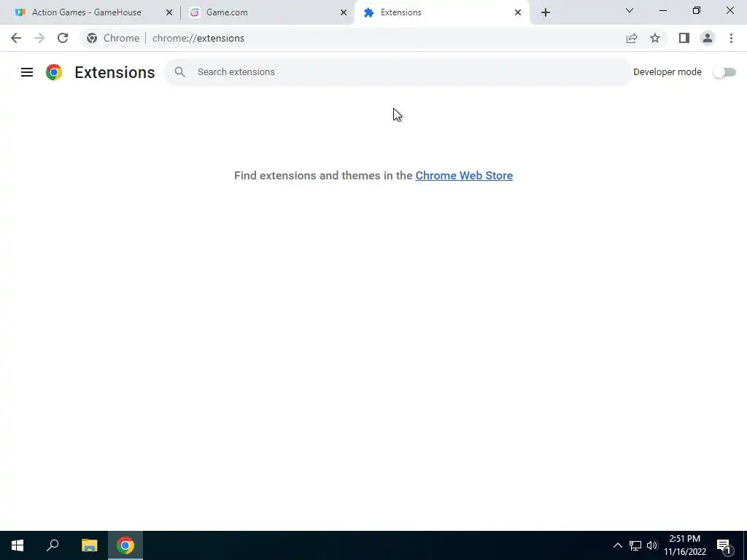Image resolution: width=747 pixels, height=560 pixels.
Task: Open the taskbar clock showing 2:51 PM
Action: [685, 545]
